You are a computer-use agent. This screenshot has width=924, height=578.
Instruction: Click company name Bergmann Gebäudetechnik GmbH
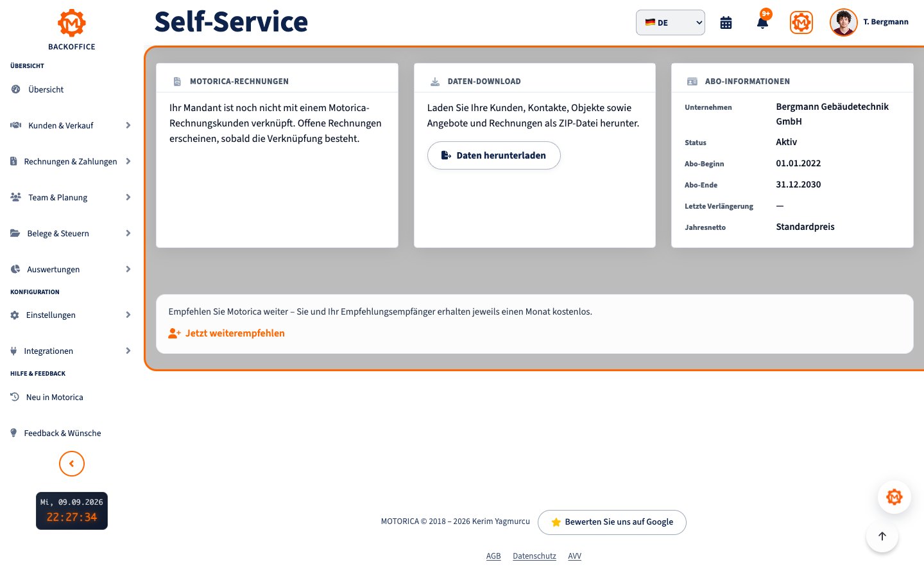(x=832, y=114)
